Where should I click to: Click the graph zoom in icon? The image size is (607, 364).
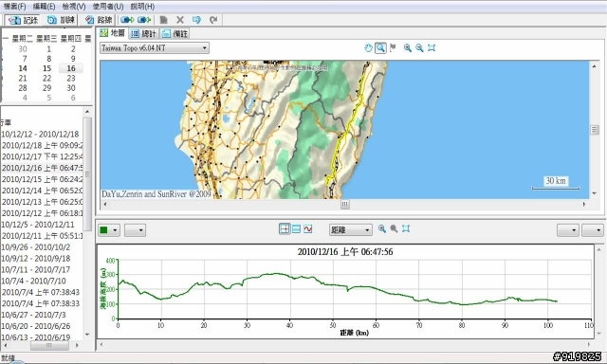pyautogui.click(x=382, y=229)
